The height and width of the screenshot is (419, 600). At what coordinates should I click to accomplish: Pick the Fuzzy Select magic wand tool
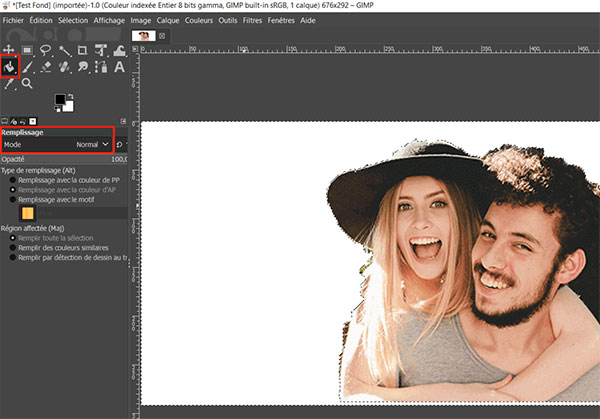click(x=64, y=49)
